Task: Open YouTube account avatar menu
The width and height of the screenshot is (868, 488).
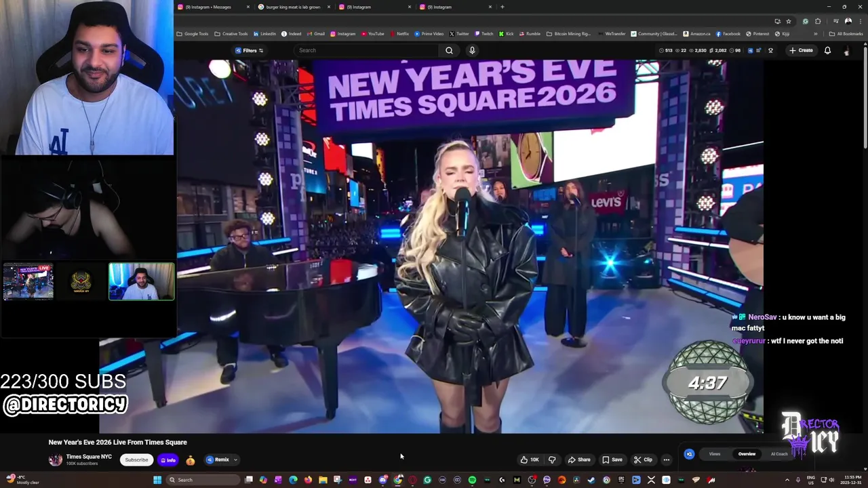Action: [846, 51]
